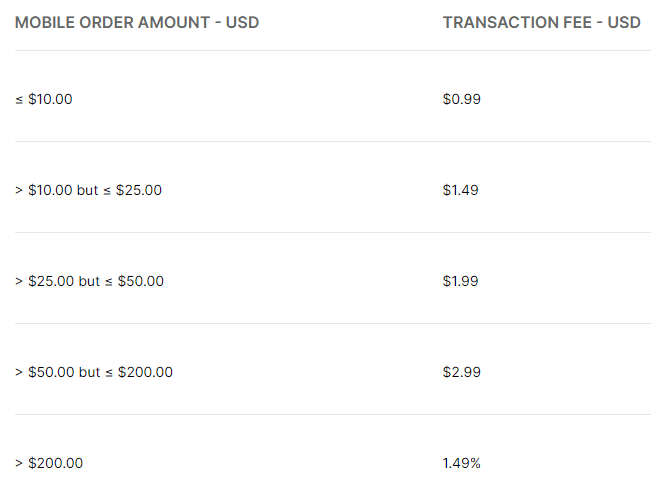Click "but" in the $50.00 to $200.00 row
The width and height of the screenshot is (651, 487).
(x=89, y=372)
